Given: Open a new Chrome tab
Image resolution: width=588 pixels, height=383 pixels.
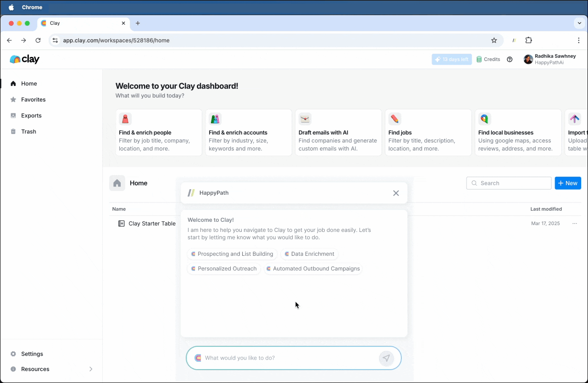Looking at the screenshot, I should [x=138, y=23].
